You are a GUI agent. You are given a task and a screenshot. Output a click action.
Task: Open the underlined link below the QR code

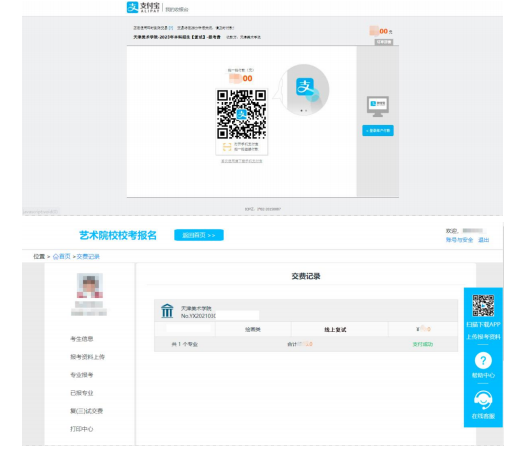[x=241, y=161]
